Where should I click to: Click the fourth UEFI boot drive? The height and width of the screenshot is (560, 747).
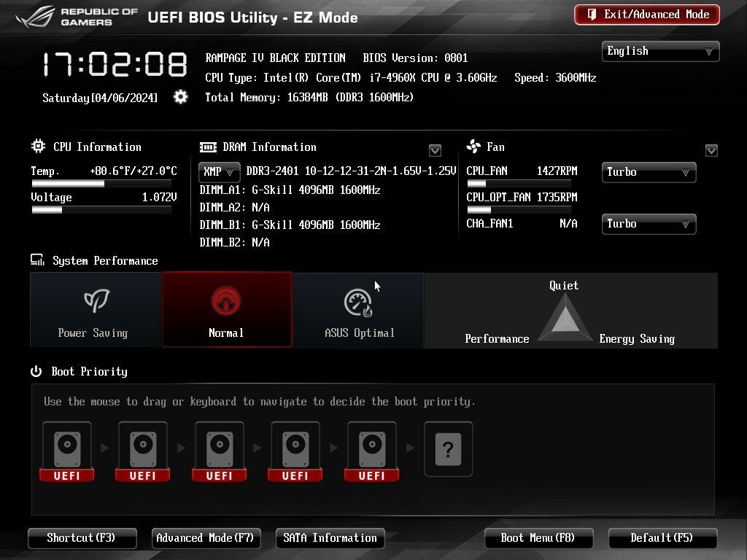tap(295, 451)
